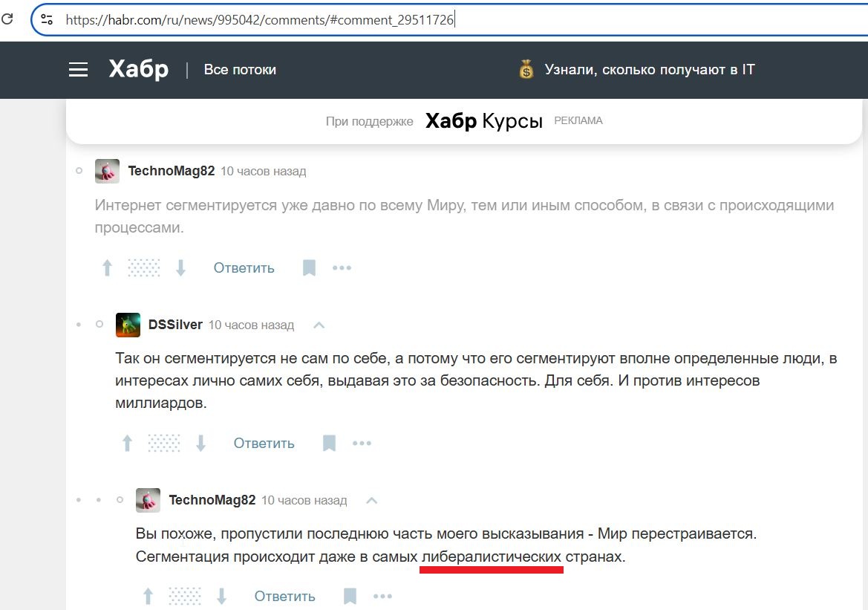Click the Хабр logo

coord(138,69)
